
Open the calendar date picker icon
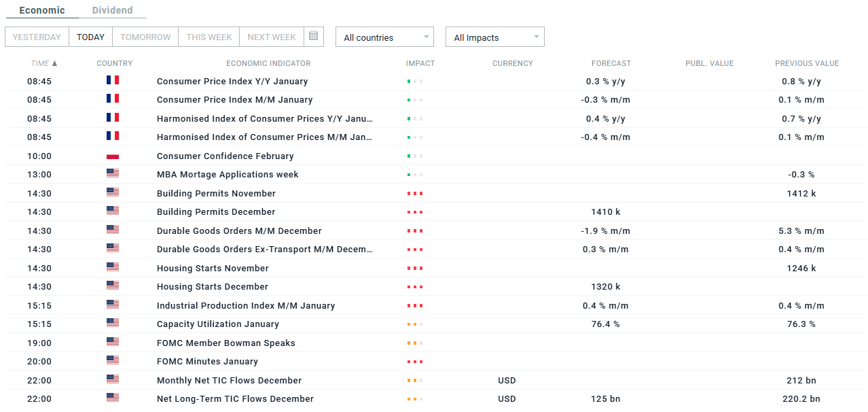[x=313, y=37]
